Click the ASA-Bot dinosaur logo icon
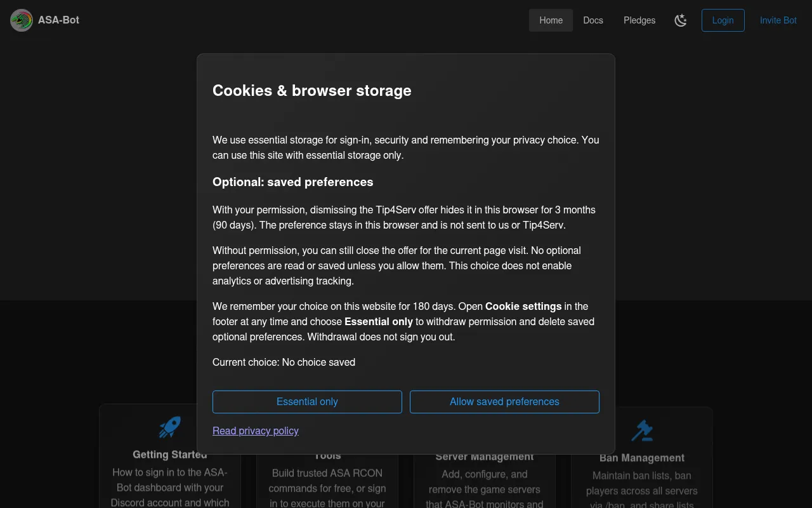The height and width of the screenshot is (508, 812). click(x=22, y=20)
